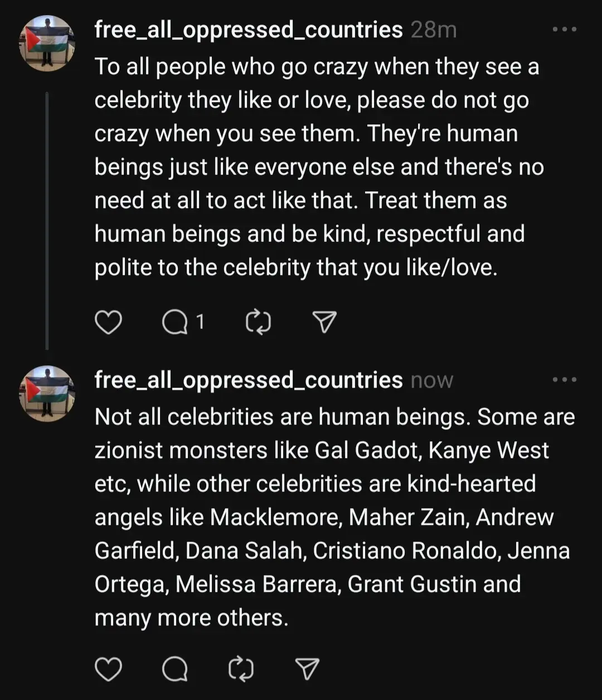Tap the username on the 'now' reply
602x700 pixels.
(x=249, y=380)
